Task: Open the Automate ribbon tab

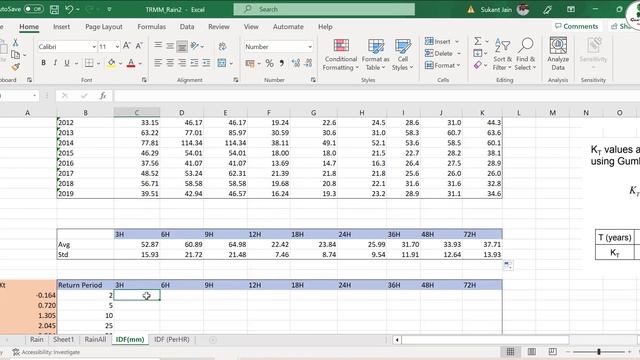Action: pos(288,27)
